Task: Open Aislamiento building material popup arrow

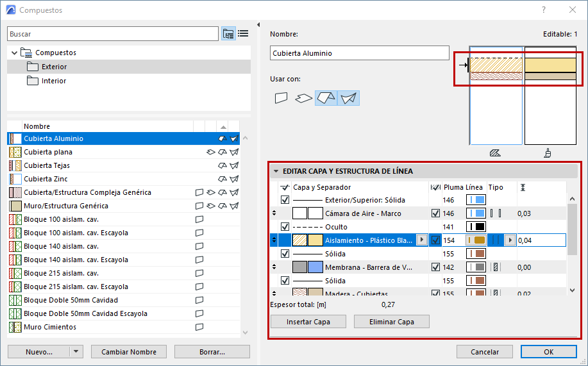Action: tap(422, 240)
